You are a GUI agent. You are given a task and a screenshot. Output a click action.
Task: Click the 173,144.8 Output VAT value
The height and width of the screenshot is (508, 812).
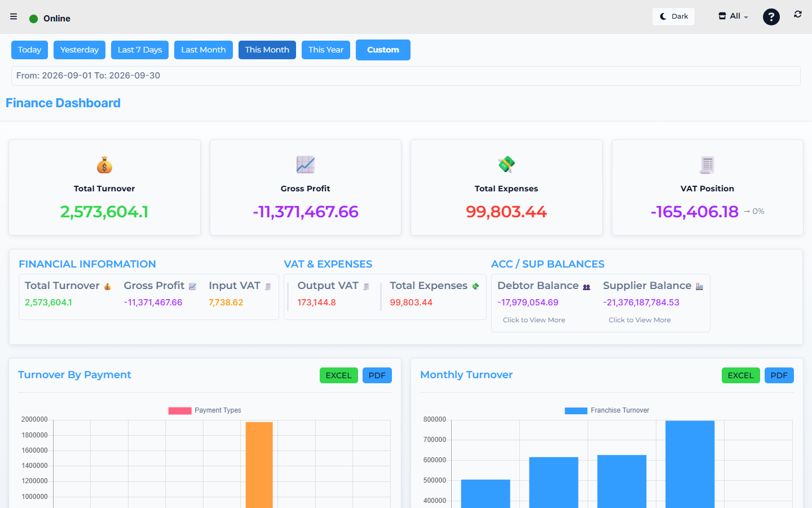pos(316,303)
